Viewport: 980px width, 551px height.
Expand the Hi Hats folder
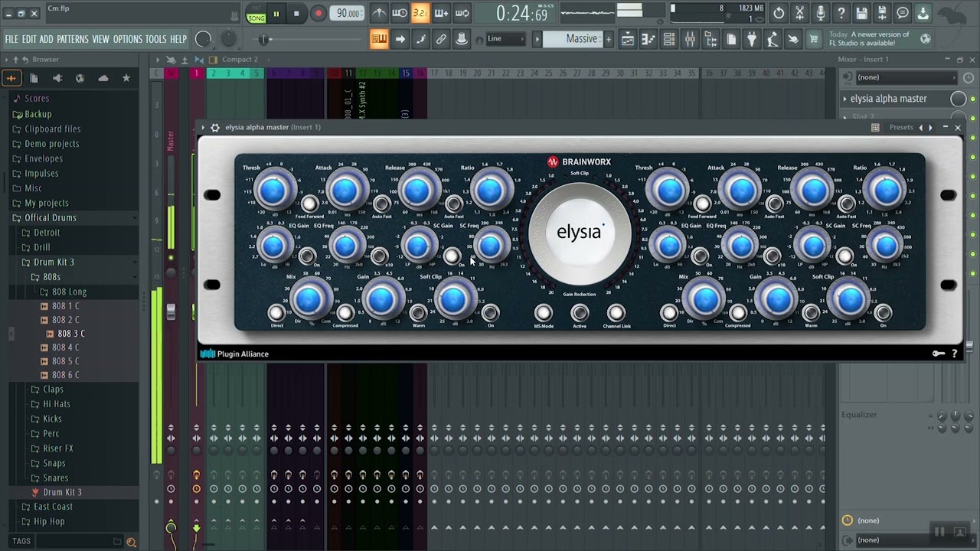pos(51,404)
